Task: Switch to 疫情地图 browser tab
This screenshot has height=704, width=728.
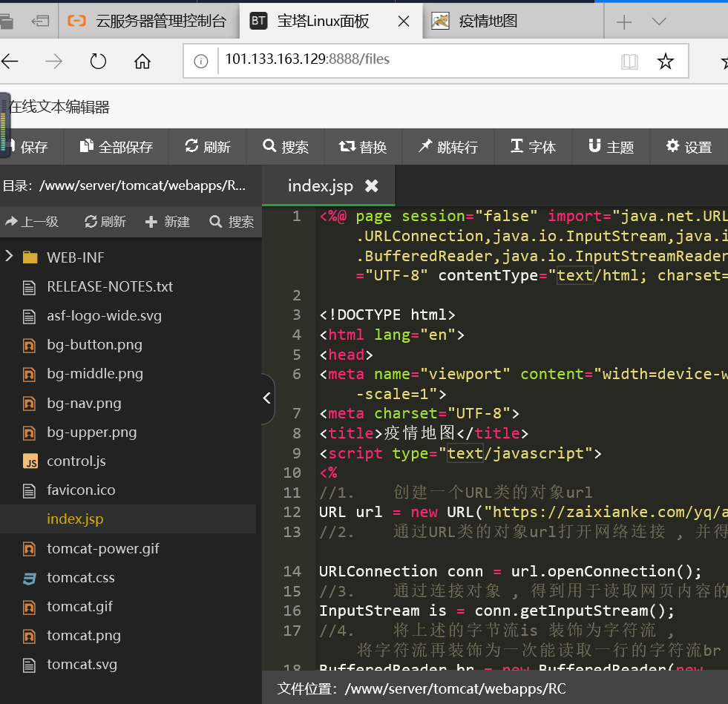Action: coord(513,21)
